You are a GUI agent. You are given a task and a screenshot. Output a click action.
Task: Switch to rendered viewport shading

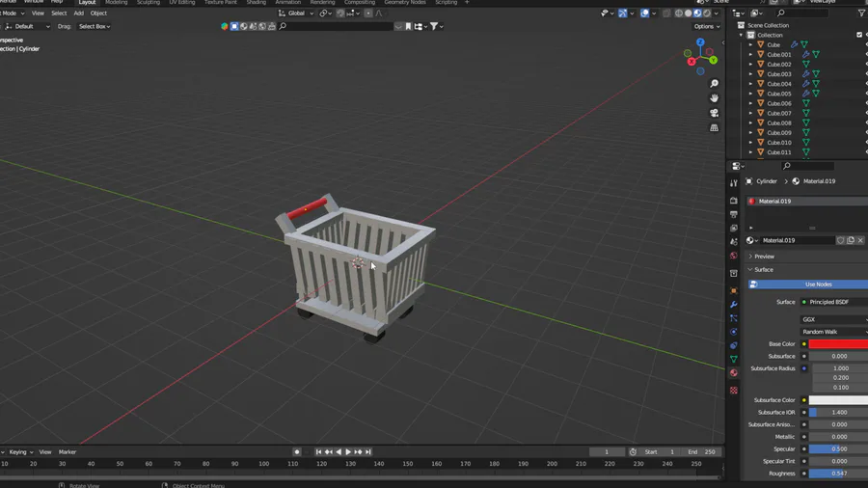point(707,14)
